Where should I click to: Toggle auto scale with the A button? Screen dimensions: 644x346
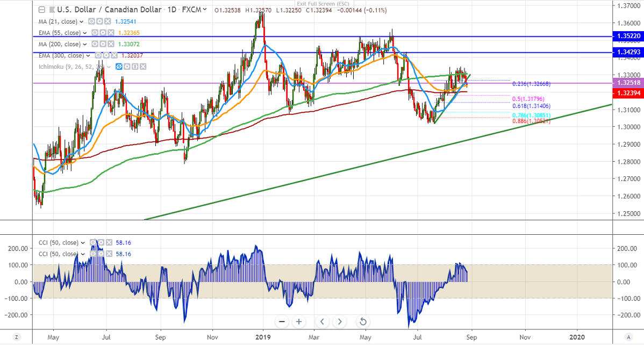(628, 337)
